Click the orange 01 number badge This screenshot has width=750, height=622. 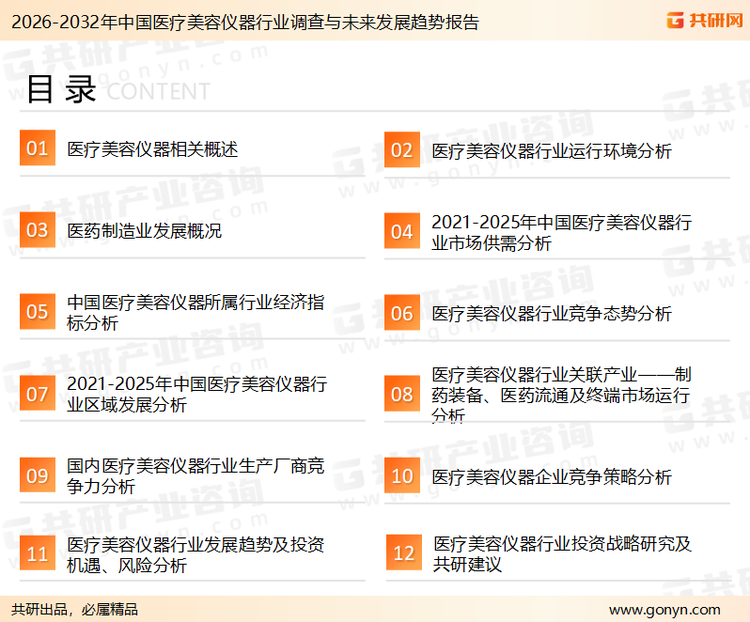[37, 149]
